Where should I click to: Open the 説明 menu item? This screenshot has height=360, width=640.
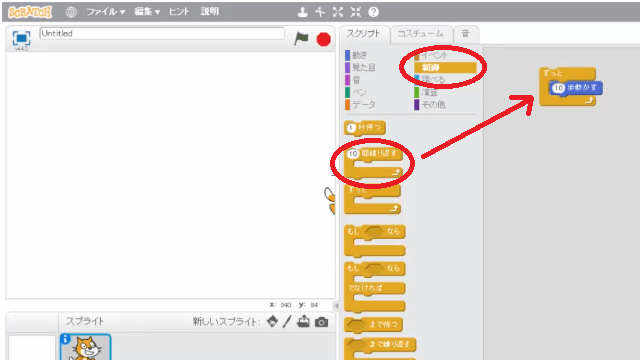[210, 11]
